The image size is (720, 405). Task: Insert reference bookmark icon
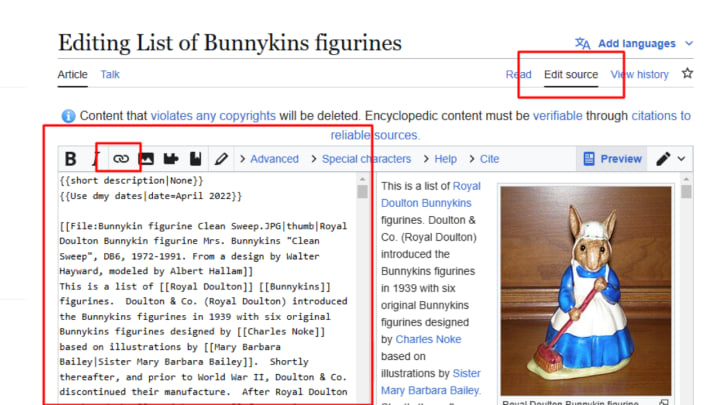coord(196,159)
